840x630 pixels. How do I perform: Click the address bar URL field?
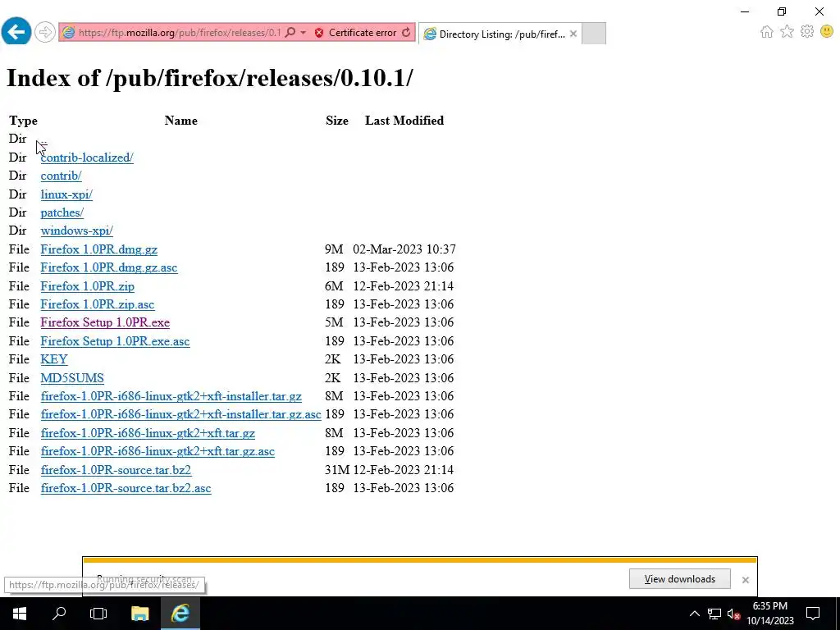180,33
